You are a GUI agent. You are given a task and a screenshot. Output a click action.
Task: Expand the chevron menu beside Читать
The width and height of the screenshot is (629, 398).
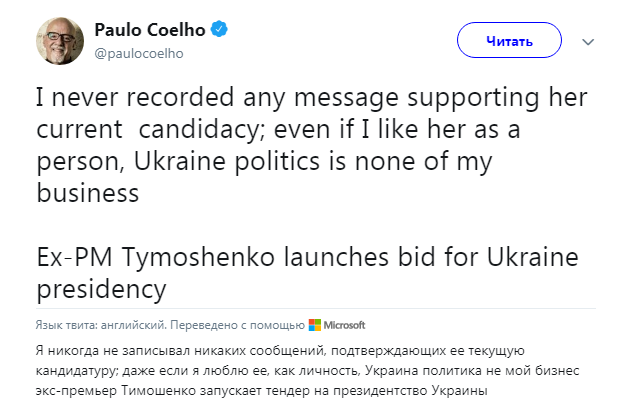(588, 42)
